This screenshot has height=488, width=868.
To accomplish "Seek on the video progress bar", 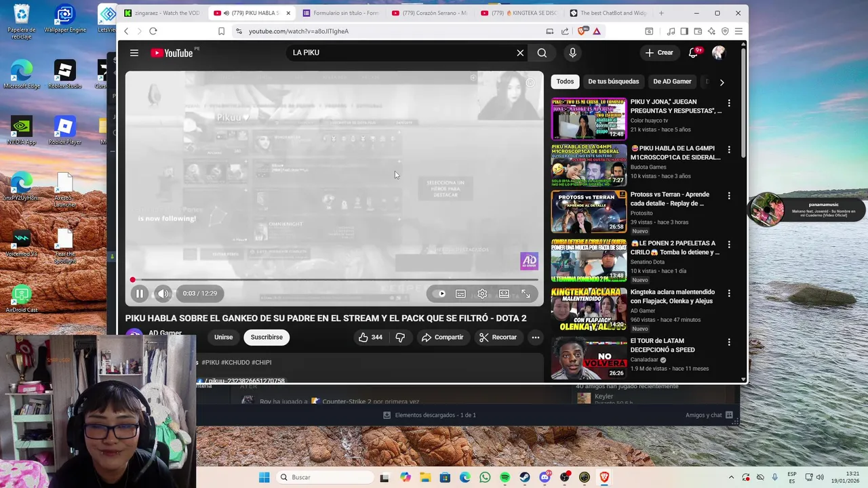I will click(x=334, y=279).
